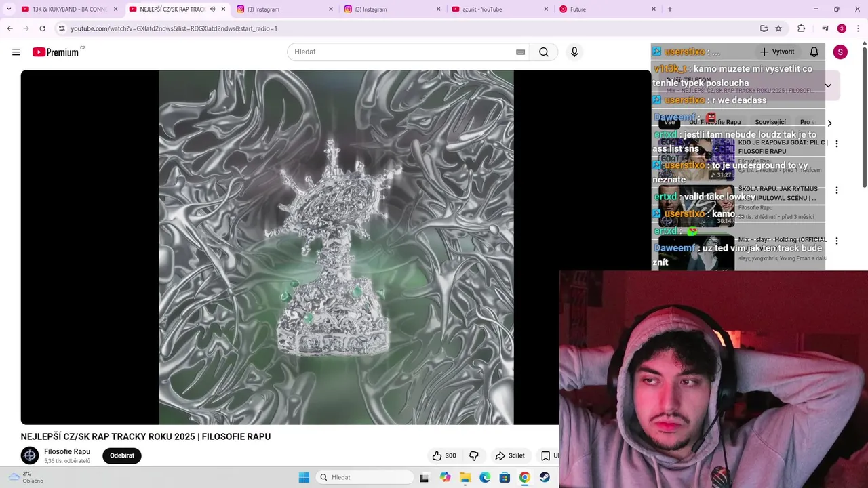Share the video with Sdílet
Viewport: 868px width, 488px height.
tap(510, 455)
